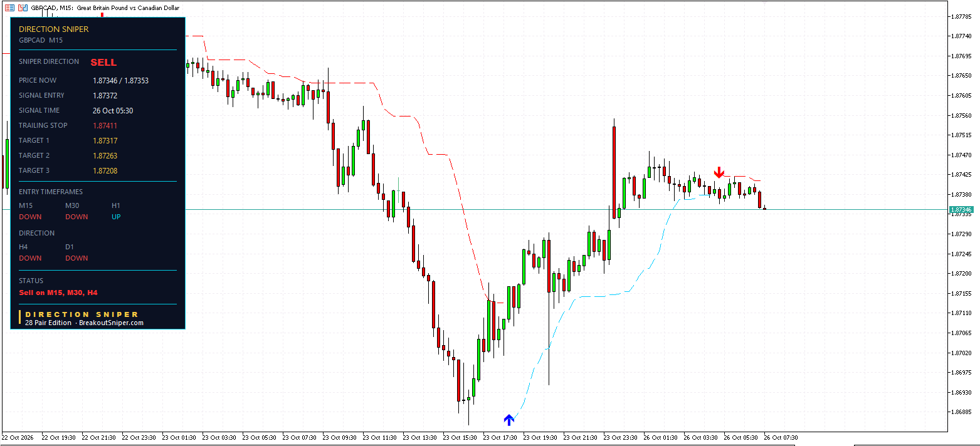Click the TARGET 3 value 1.87208

[105, 171]
